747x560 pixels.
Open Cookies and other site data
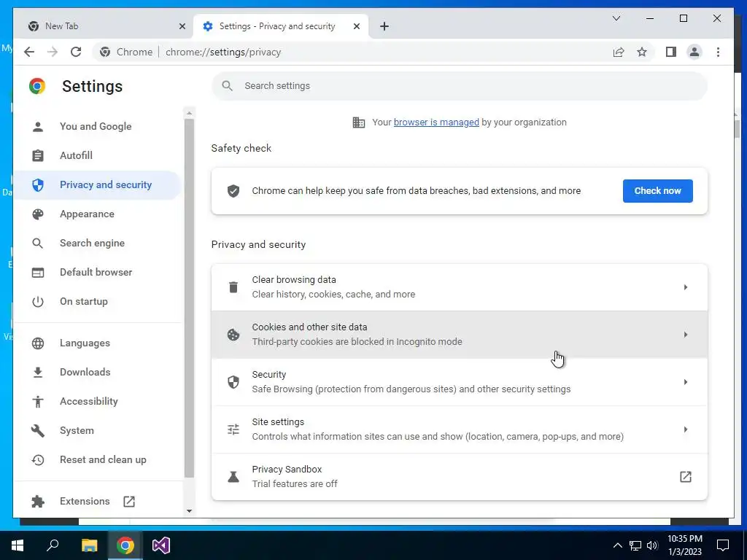pyautogui.click(x=460, y=334)
